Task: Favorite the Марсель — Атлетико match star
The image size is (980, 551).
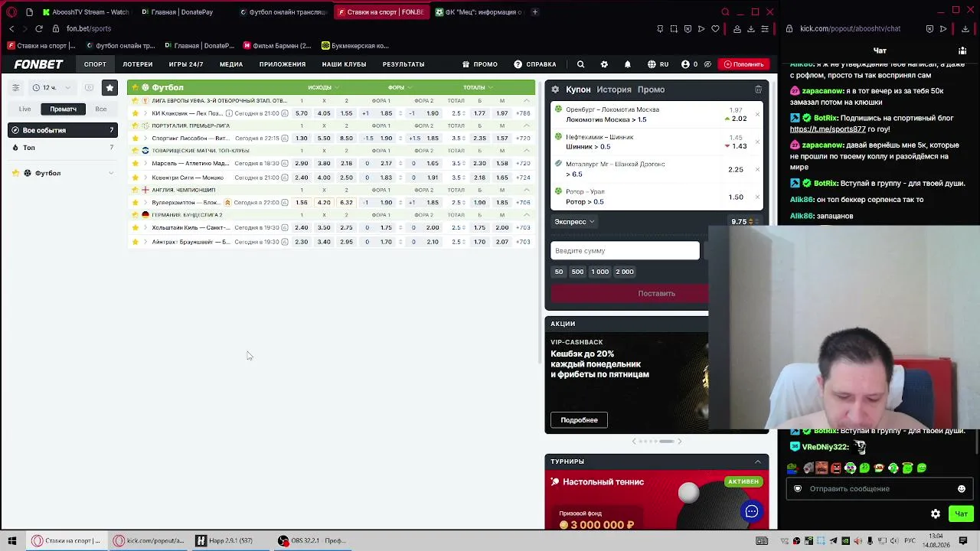Action: coord(136,164)
